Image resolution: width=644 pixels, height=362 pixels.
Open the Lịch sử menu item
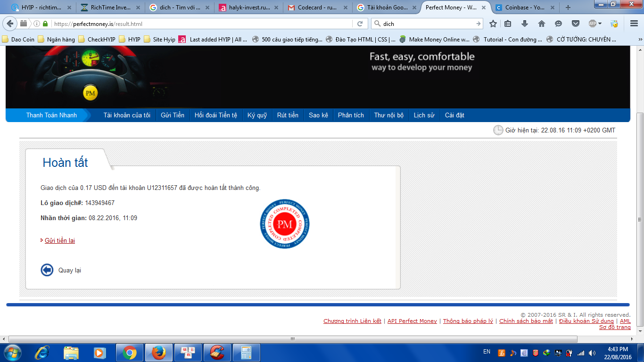click(x=424, y=115)
